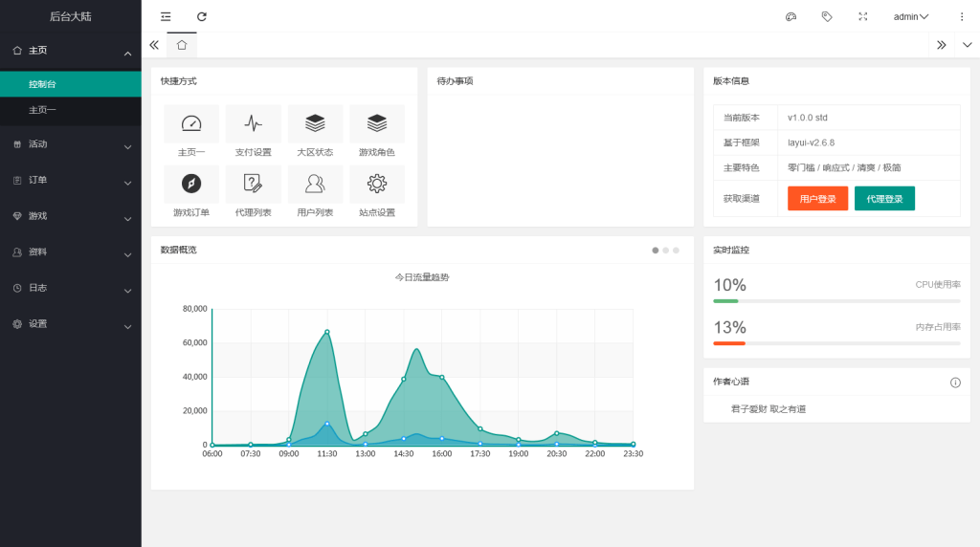
Task: Select 控制台 in the sidebar
Action: coord(71,84)
